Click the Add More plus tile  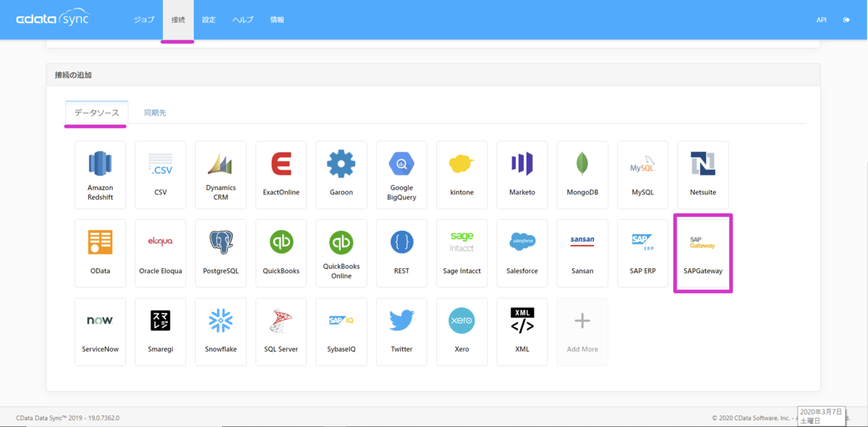[x=582, y=332]
